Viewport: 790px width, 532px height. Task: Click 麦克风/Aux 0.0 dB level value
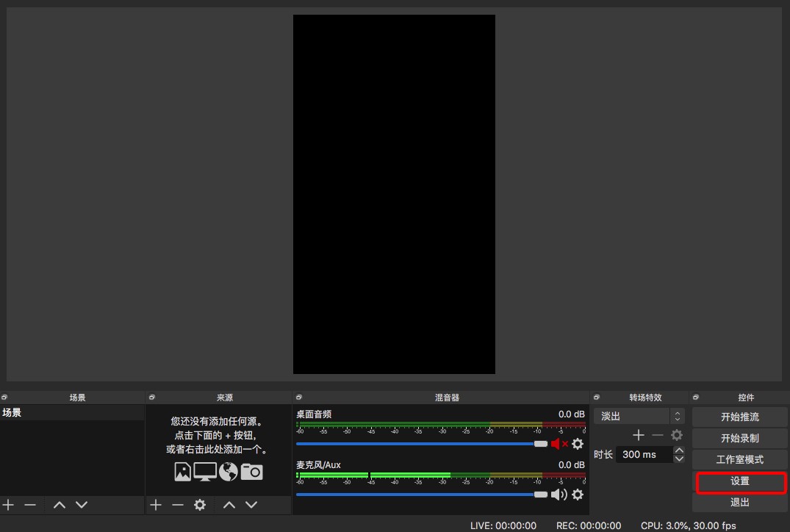[x=571, y=464]
